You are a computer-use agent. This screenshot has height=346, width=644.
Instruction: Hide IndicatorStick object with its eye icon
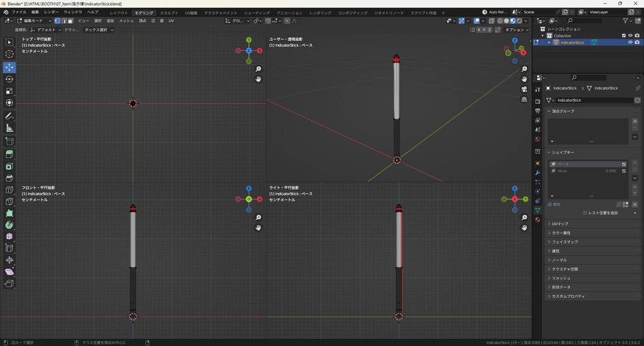point(630,42)
